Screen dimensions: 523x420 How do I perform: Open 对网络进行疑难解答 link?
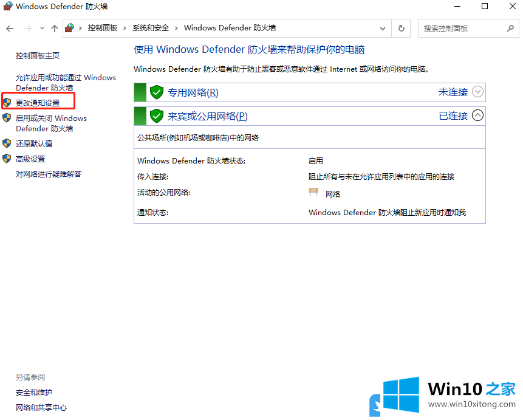(x=49, y=174)
